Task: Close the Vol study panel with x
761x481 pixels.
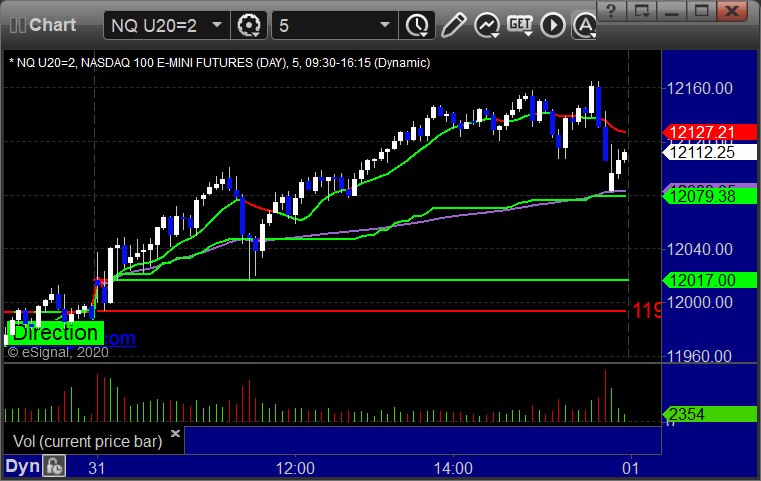Action: pyautogui.click(x=175, y=433)
